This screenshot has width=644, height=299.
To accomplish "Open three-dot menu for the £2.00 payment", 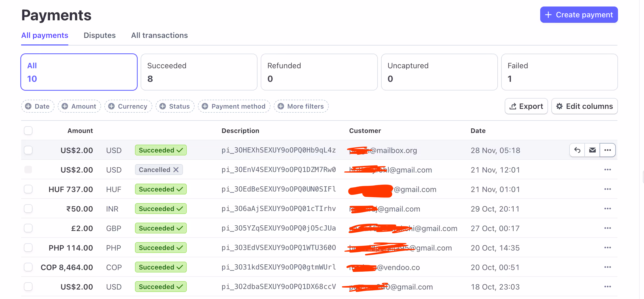I will click(x=608, y=228).
